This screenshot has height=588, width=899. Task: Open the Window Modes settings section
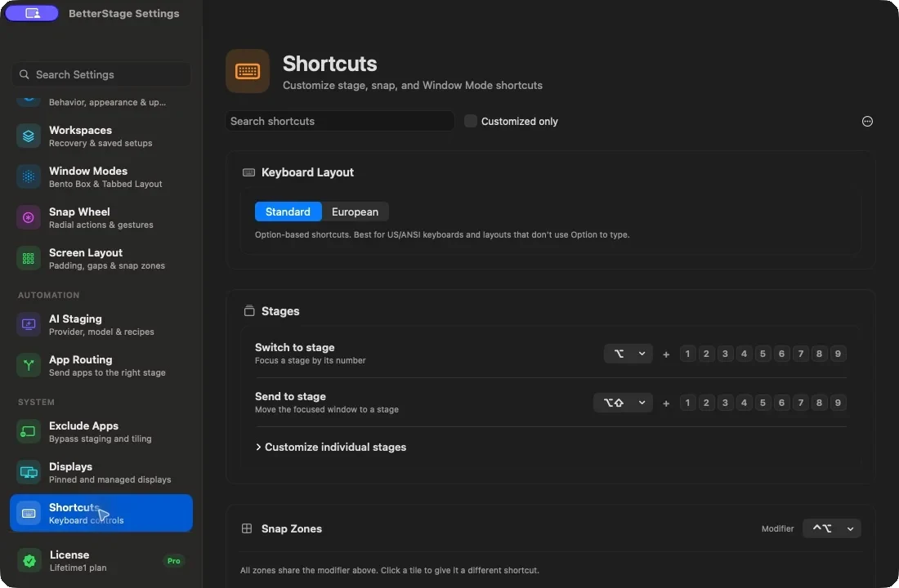pyautogui.click(x=101, y=176)
